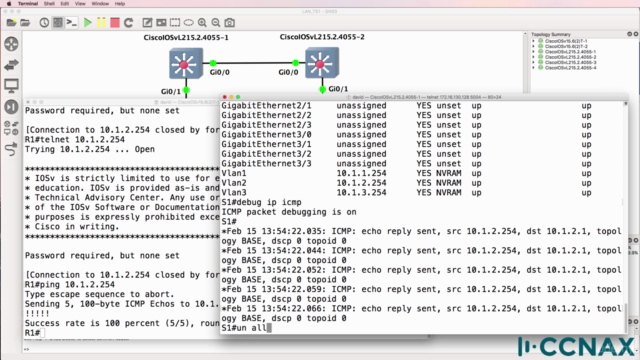Select switch CiscoIOSvL215.2.4055-1 on canvas
This screenshot has width=640, height=360.
[x=186, y=63]
